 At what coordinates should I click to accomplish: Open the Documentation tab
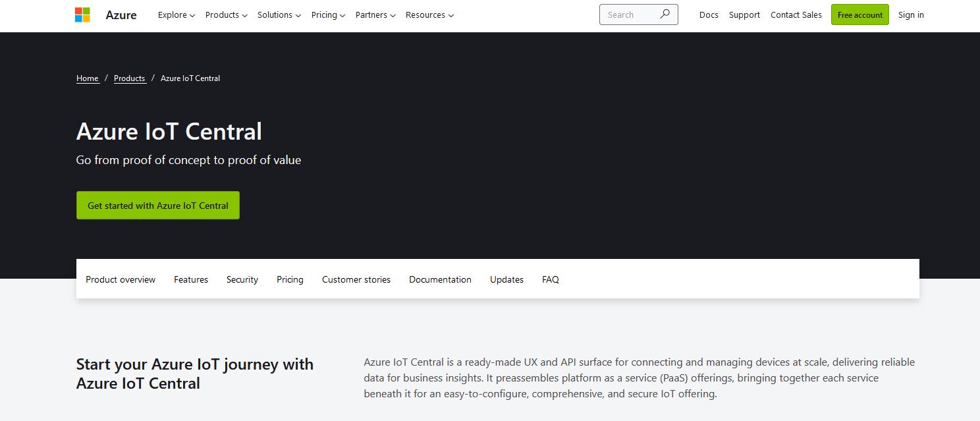[440, 279]
